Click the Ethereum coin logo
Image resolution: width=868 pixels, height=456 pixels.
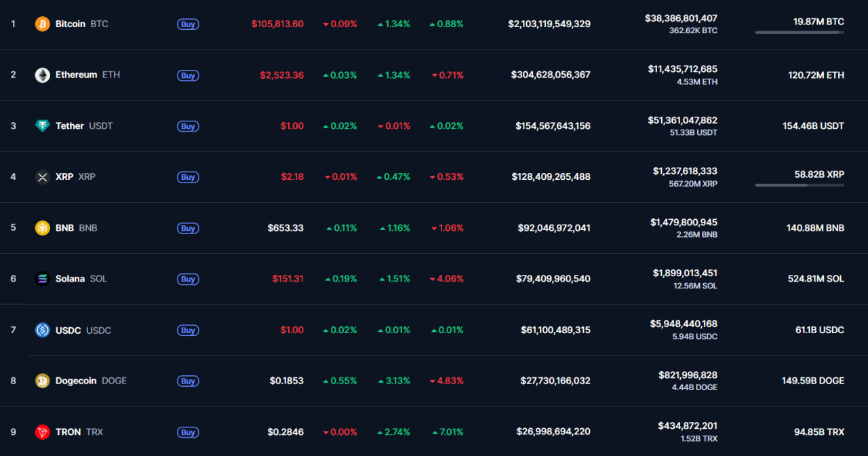43,75
